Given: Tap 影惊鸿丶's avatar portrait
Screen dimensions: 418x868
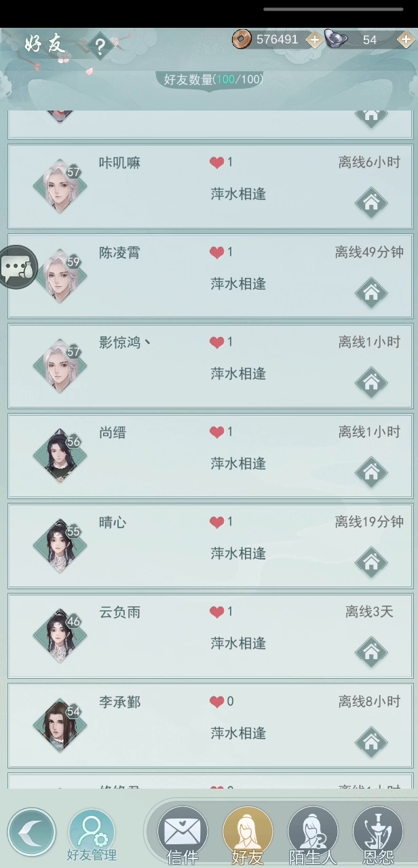Looking at the screenshot, I should [60, 366].
